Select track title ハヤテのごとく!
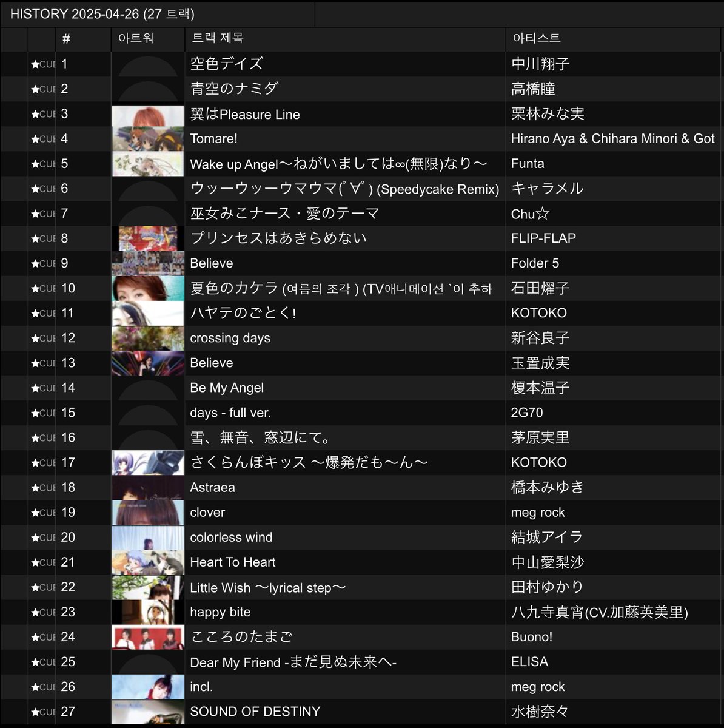Screen dimensions: 724x728 click(243, 313)
